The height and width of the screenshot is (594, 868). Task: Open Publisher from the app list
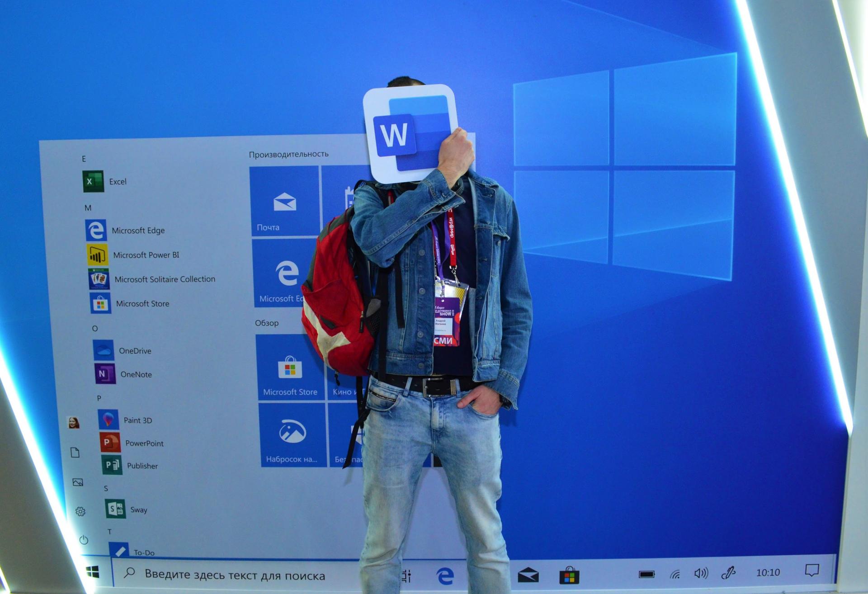[130, 466]
